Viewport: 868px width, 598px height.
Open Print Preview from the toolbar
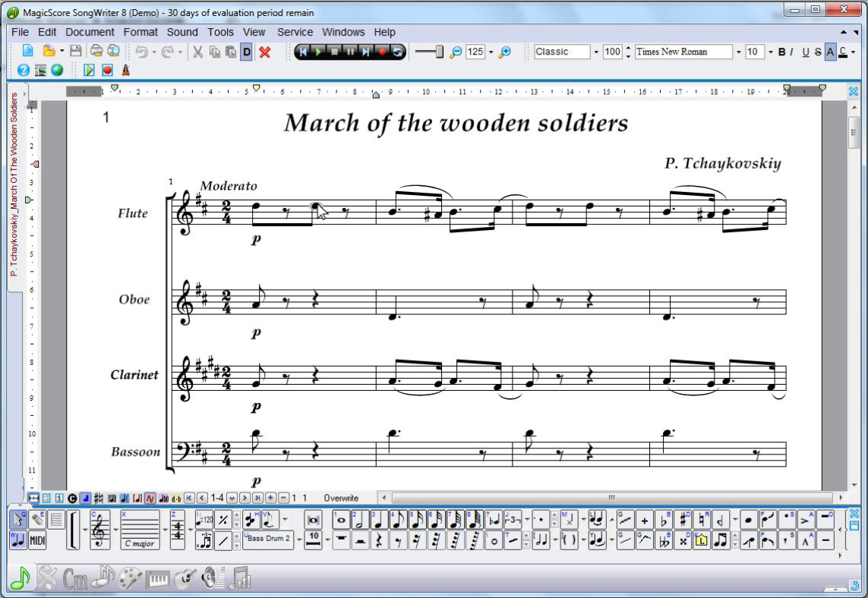[x=113, y=52]
